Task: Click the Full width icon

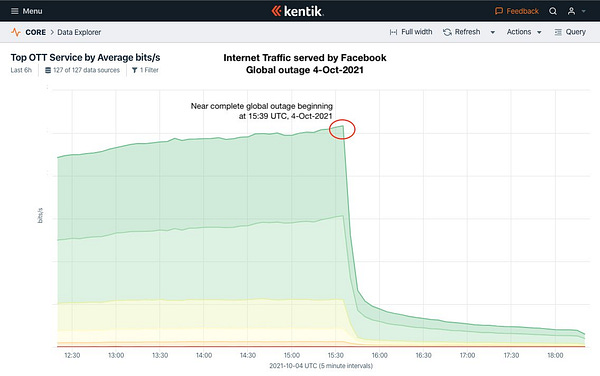Action: tap(393, 32)
